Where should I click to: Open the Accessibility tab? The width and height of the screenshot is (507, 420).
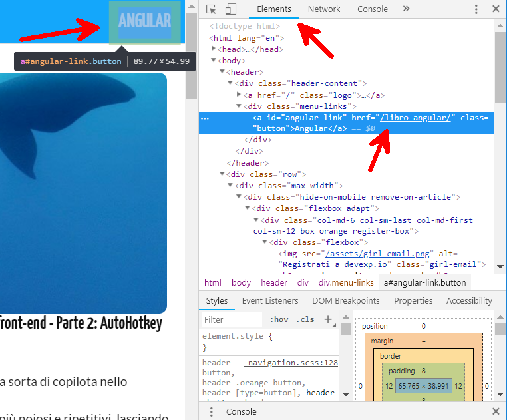[x=469, y=301]
